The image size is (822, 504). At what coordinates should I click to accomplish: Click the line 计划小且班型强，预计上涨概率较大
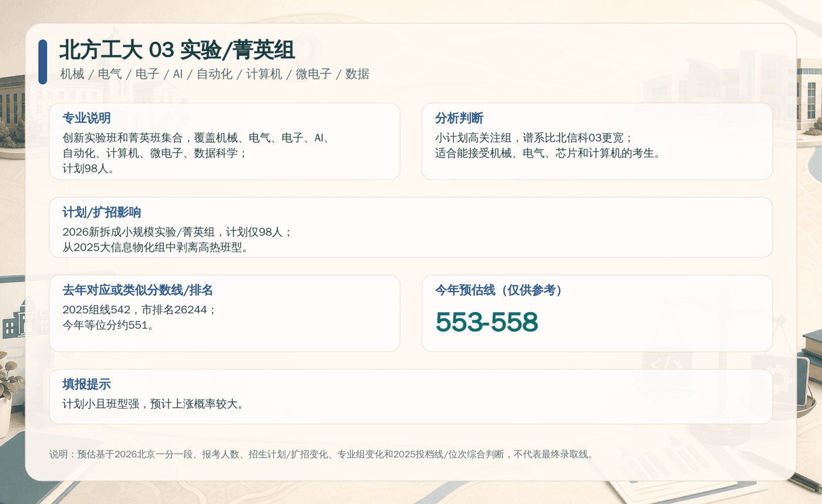point(153,404)
